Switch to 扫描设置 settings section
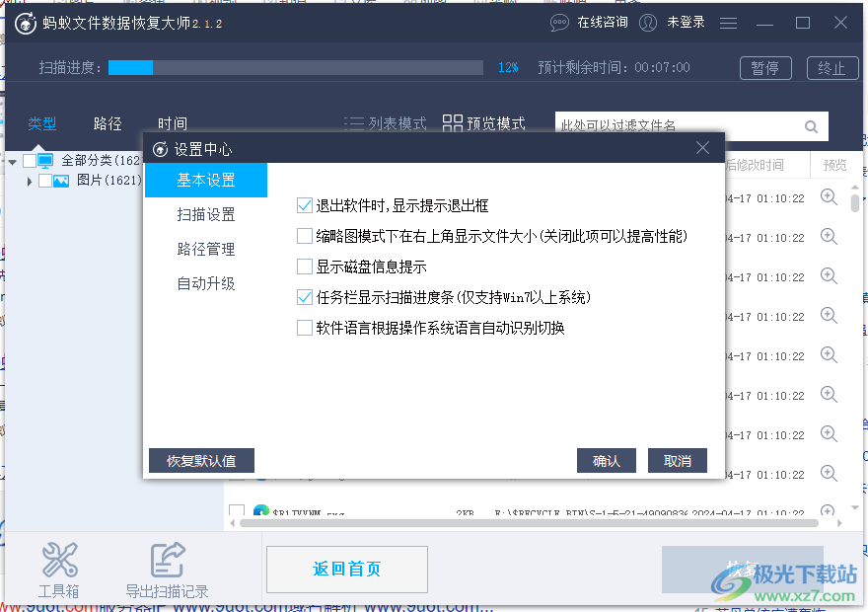 coord(205,215)
